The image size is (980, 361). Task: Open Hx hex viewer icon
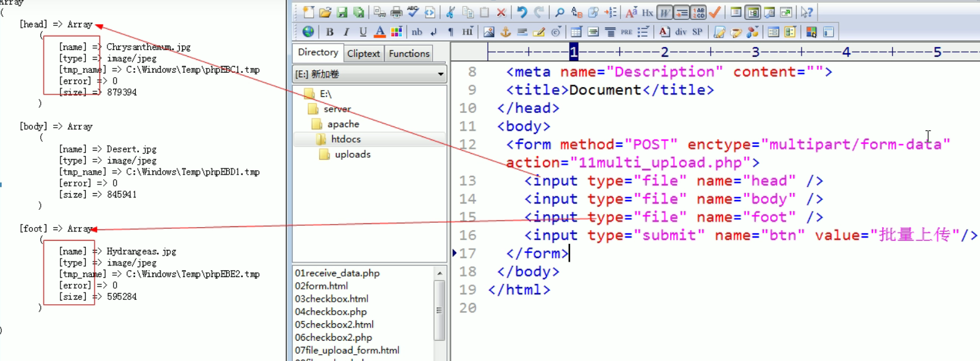[x=648, y=12]
